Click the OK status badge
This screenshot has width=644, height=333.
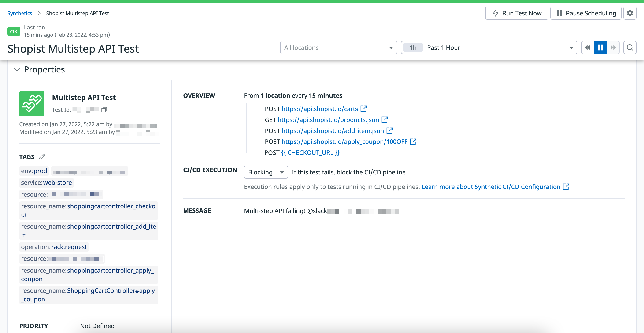pos(14,32)
